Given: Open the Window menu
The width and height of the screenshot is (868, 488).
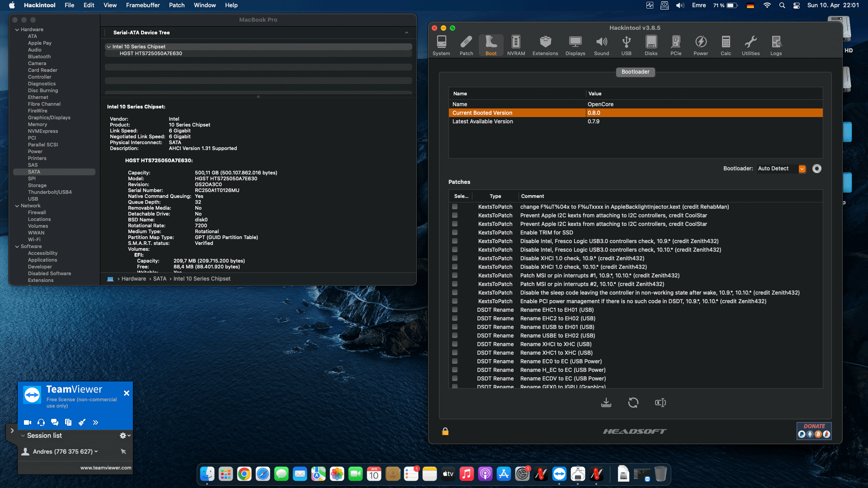Looking at the screenshot, I should [x=205, y=5].
